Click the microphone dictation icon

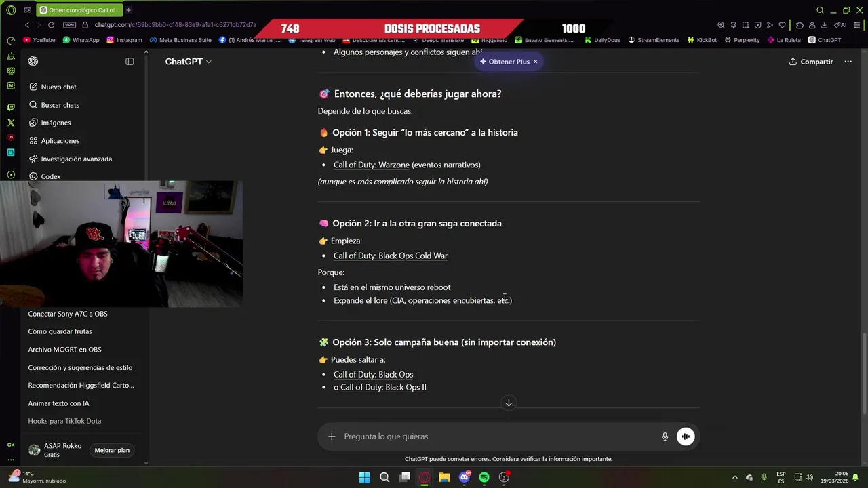point(665,436)
